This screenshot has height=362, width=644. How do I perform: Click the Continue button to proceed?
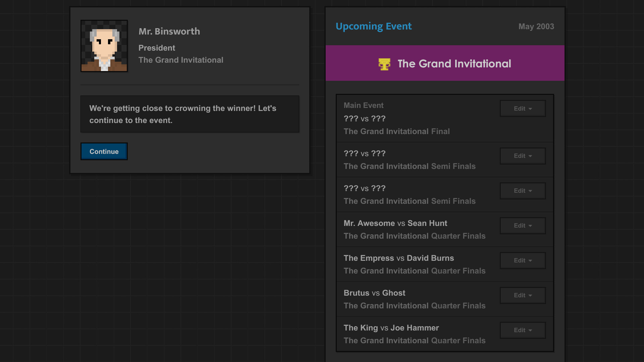(x=104, y=152)
